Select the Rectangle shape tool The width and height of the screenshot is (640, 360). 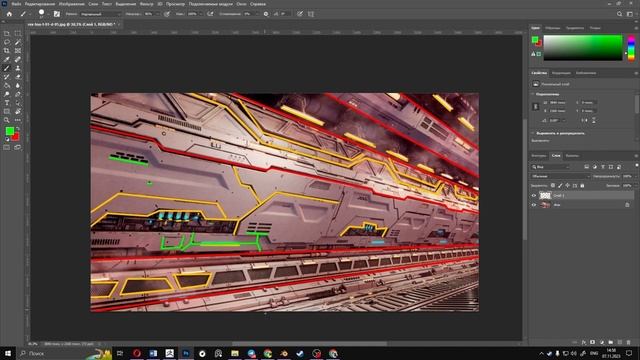[x=7, y=111]
